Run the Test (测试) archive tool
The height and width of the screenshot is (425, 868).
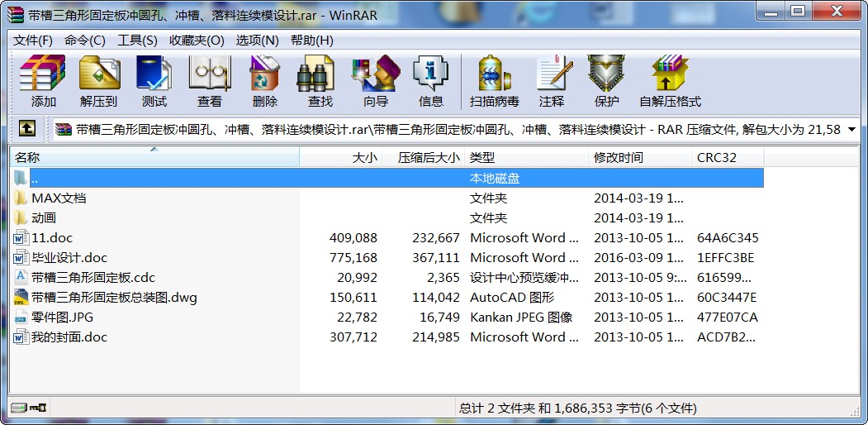154,81
